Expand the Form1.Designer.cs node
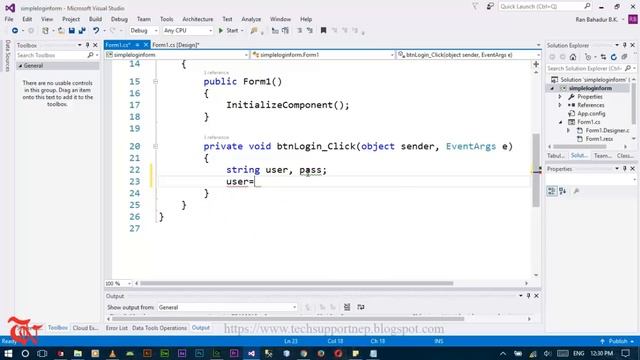Image resolution: width=640 pixels, height=360 pixels. point(568,131)
